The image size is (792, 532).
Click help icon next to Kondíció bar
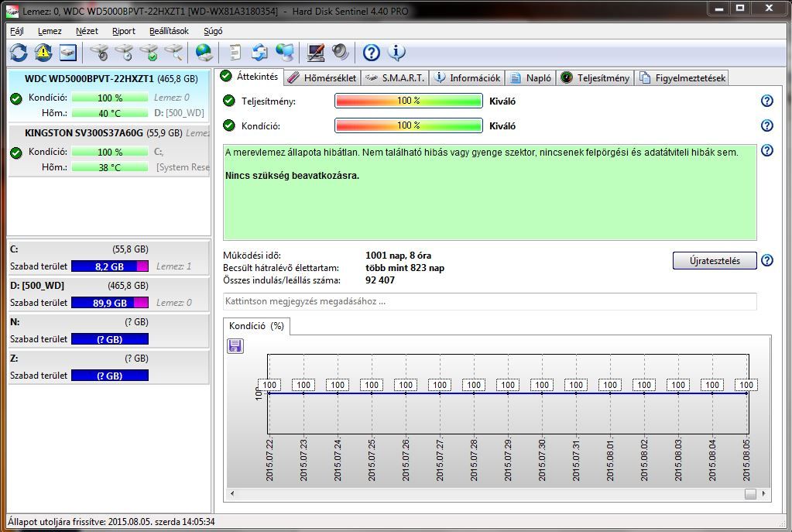coord(766,125)
